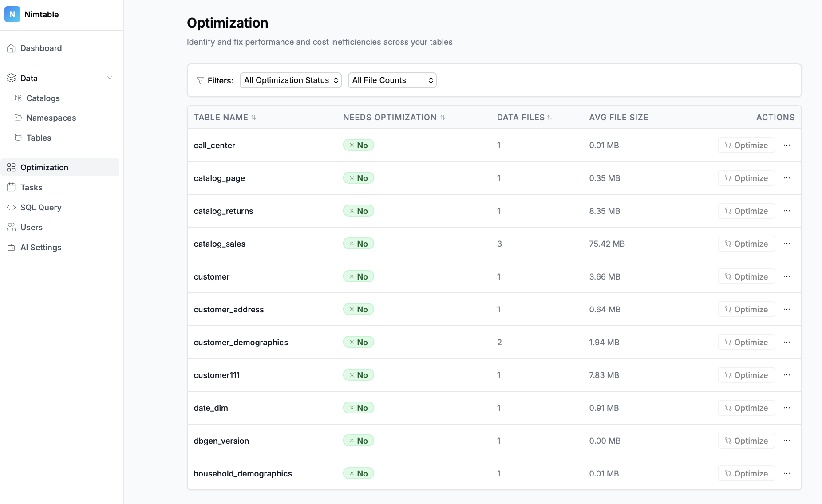
Task: Click the Dashboard home icon
Action: pyautogui.click(x=12, y=48)
